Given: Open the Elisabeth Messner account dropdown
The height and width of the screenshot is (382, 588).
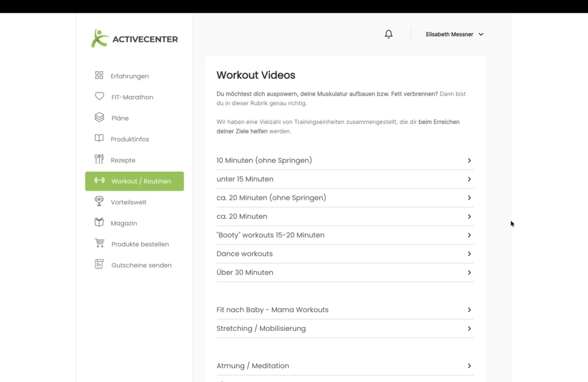Looking at the screenshot, I should (x=454, y=34).
